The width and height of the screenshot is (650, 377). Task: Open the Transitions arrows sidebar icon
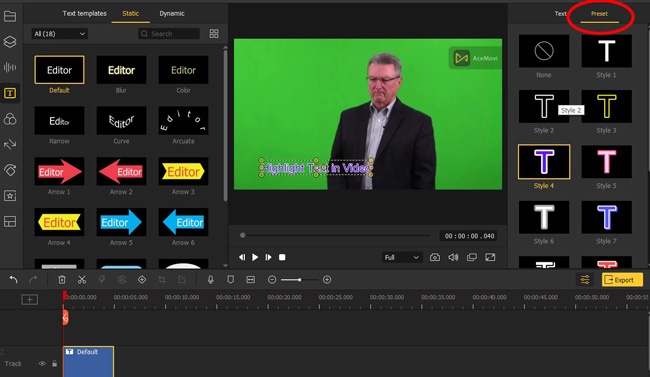pyautogui.click(x=10, y=144)
